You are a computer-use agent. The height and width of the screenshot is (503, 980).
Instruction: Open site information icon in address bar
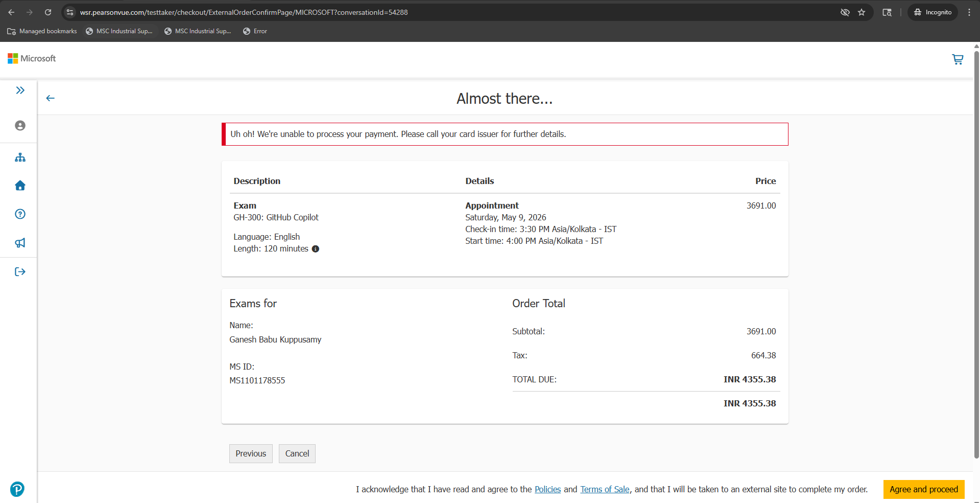coord(70,12)
